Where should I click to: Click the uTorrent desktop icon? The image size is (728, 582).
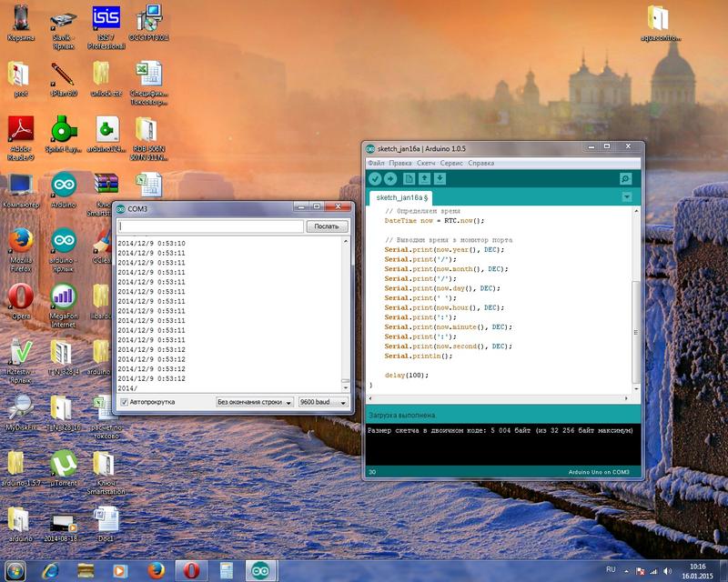(63, 464)
